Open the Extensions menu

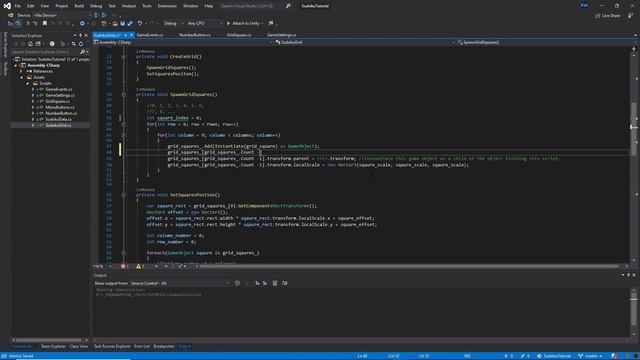coord(167,6)
